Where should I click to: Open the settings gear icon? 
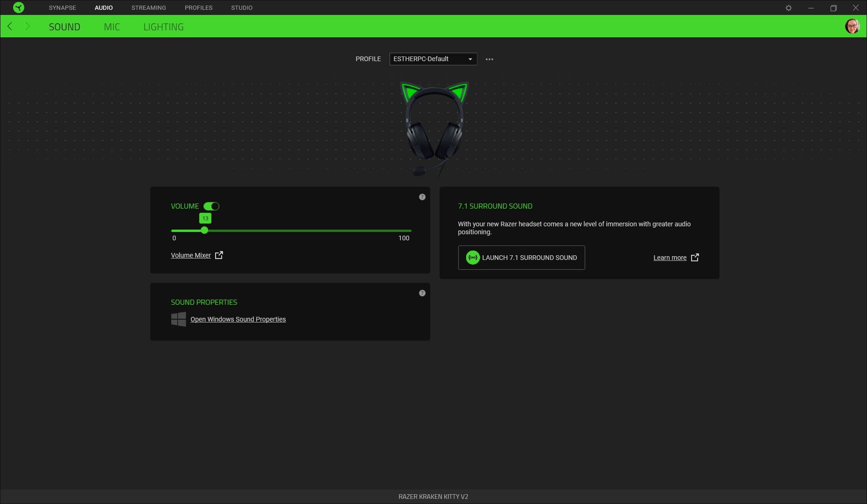[x=789, y=8]
